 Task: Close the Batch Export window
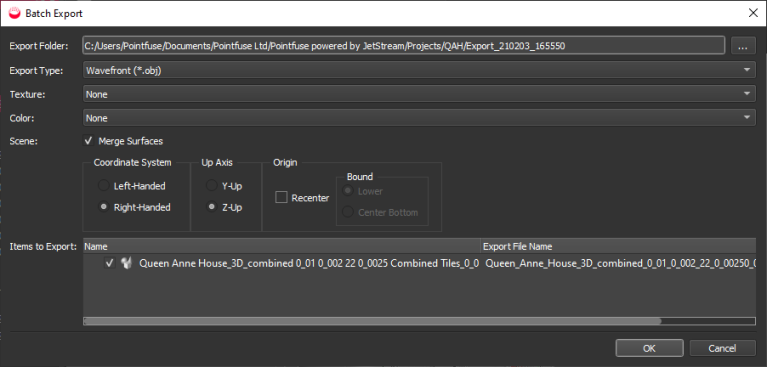pos(753,13)
